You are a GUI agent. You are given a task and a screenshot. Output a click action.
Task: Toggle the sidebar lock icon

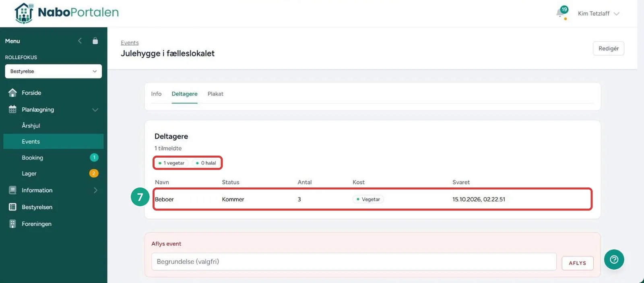click(x=95, y=41)
